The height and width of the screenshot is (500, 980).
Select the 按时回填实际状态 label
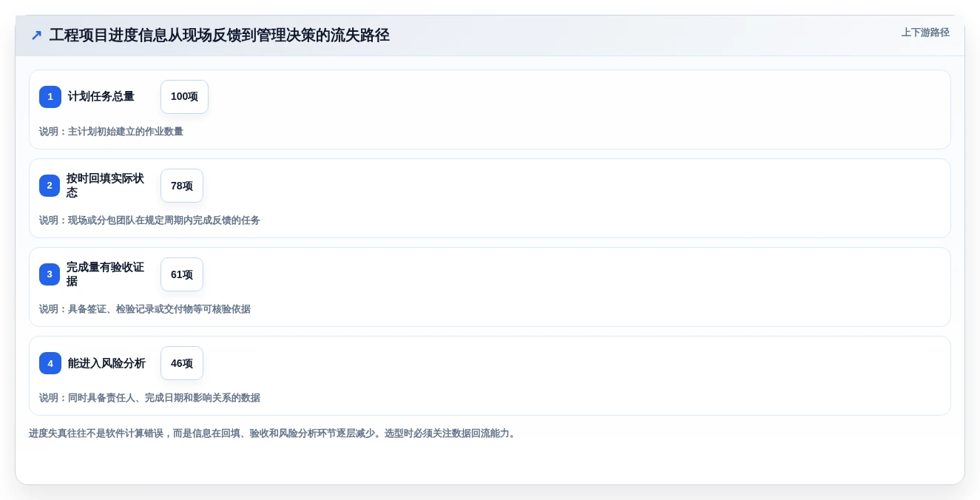[x=106, y=186]
